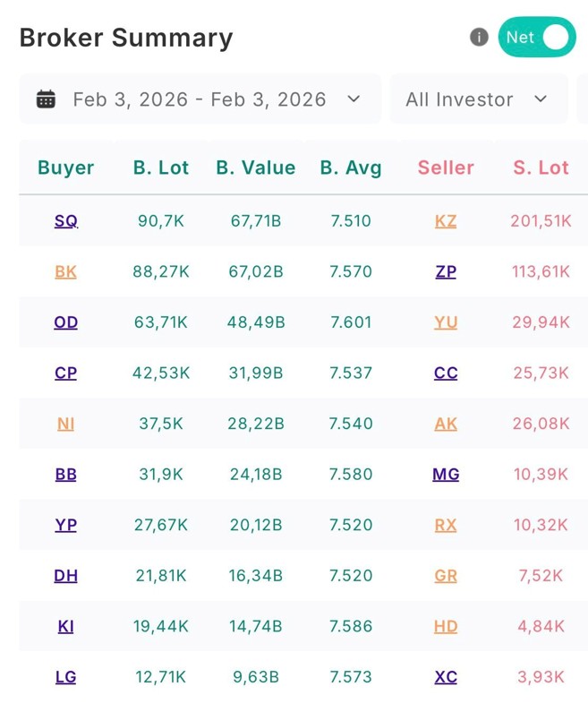Sort by the B. Value column header
588x712 pixels.
point(255,167)
